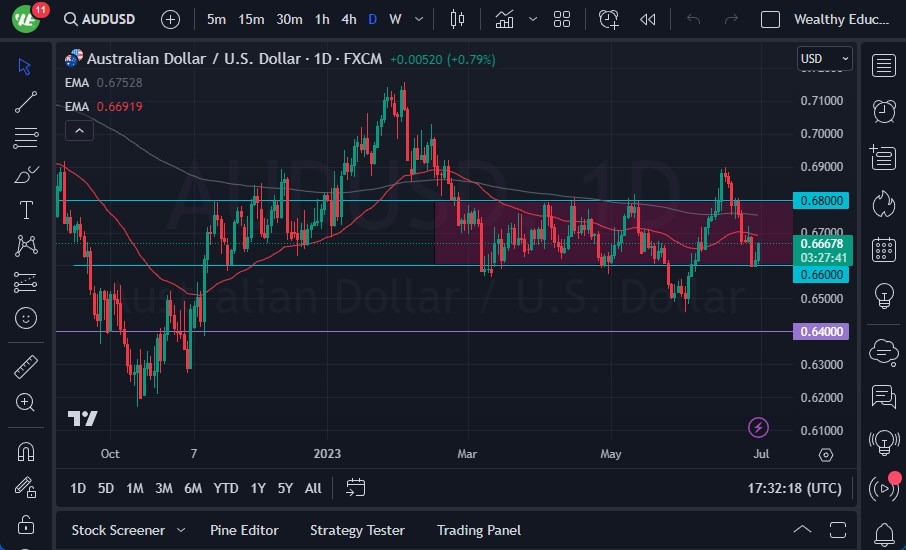Image resolution: width=906 pixels, height=550 pixels.
Task: Pick the Measure ruler tool
Action: pyautogui.click(x=26, y=367)
